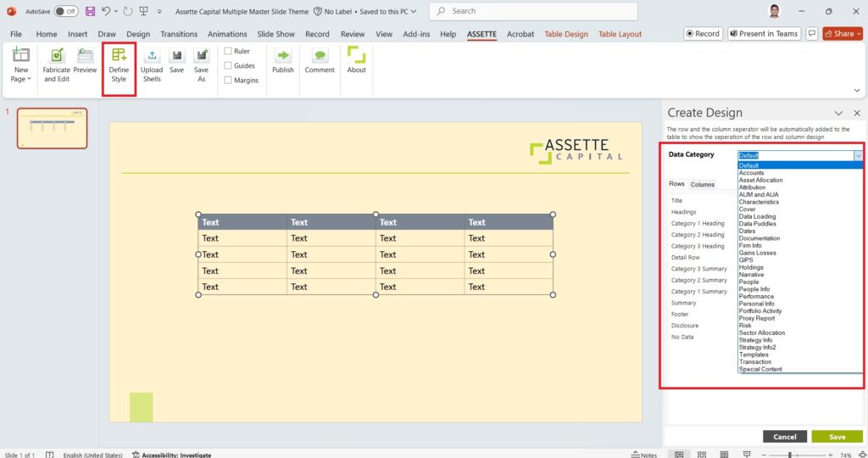Start Slide Show from status bar

click(x=747, y=455)
